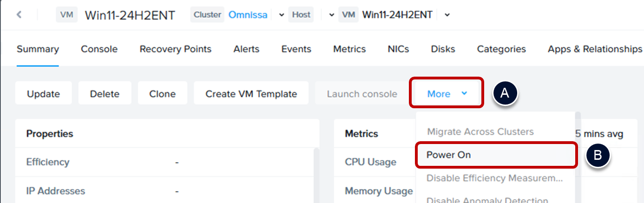Switch to the Disks tab
Screen dimensions: 644x203
pyautogui.click(x=443, y=49)
